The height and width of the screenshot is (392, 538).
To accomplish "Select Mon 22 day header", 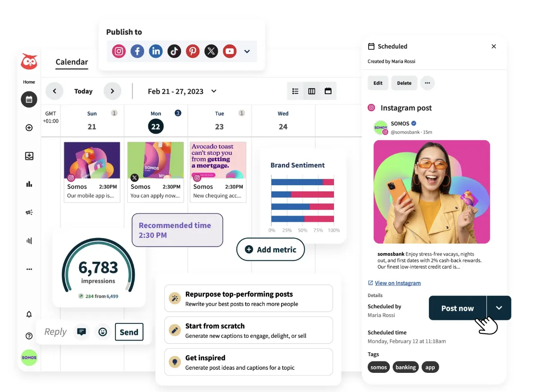I will (156, 121).
